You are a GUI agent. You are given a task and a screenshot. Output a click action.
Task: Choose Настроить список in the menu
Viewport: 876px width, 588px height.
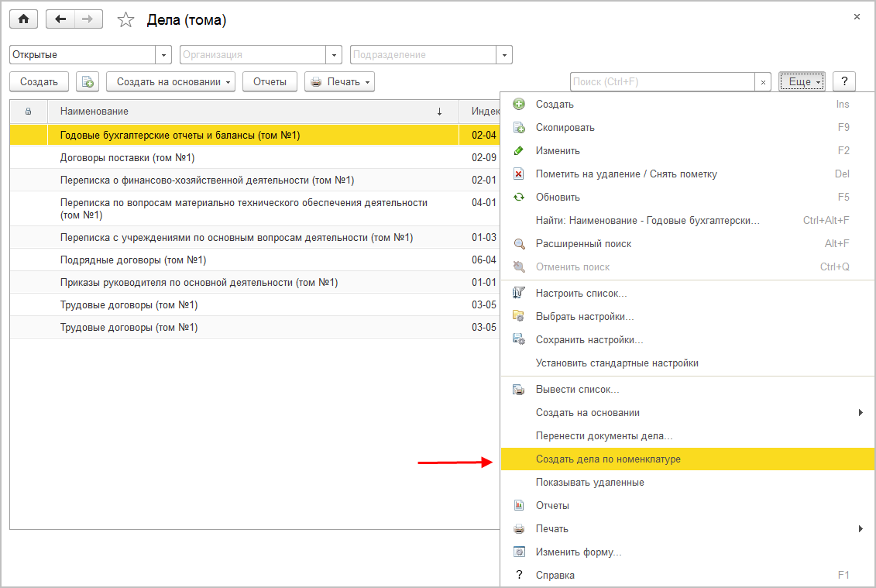[x=581, y=294]
